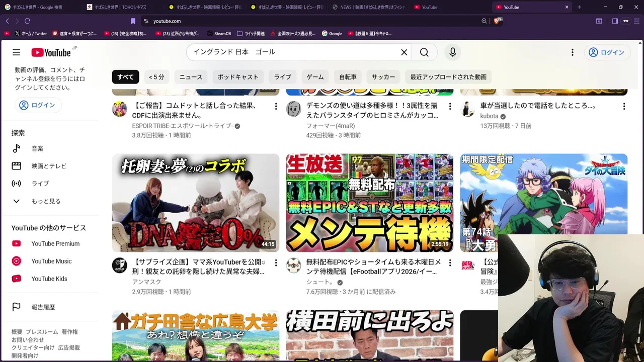Click the kubota channel avatar
The image size is (644, 362).
[x=468, y=109]
